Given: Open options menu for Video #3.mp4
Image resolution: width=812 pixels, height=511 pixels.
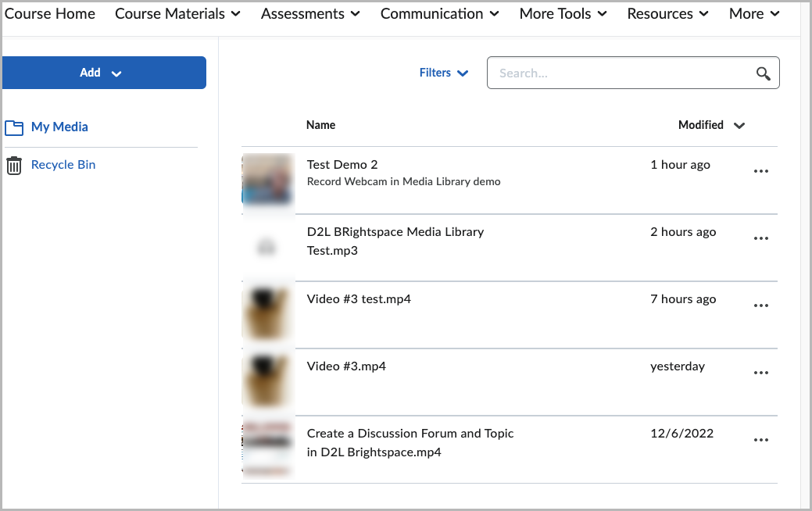Looking at the screenshot, I should point(760,373).
